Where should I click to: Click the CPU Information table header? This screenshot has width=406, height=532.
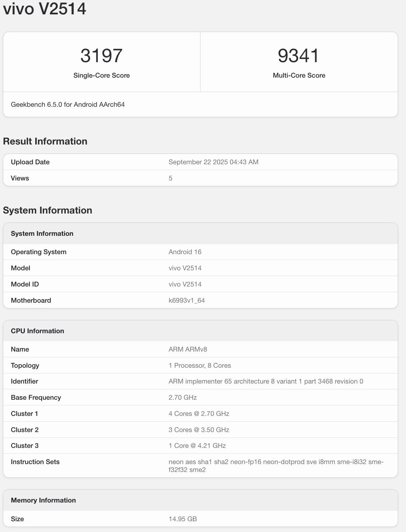(x=37, y=331)
